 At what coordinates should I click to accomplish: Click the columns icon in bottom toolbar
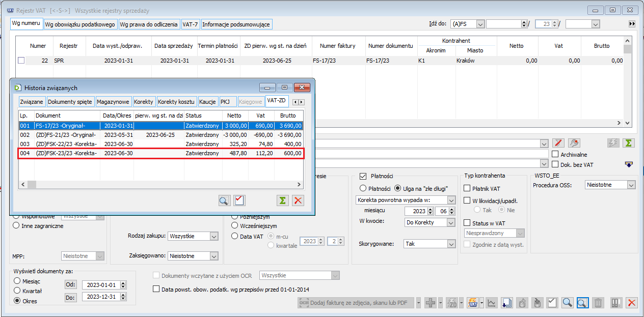tap(616, 303)
